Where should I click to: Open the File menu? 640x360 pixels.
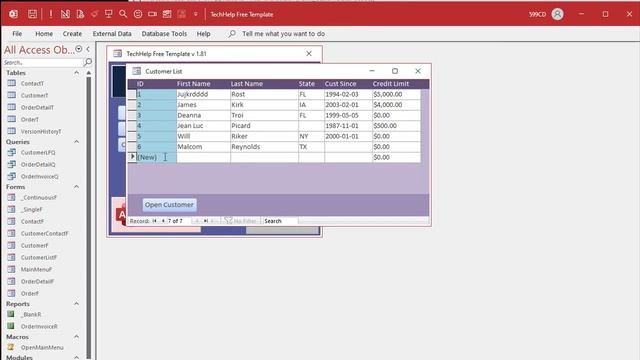tap(17, 34)
